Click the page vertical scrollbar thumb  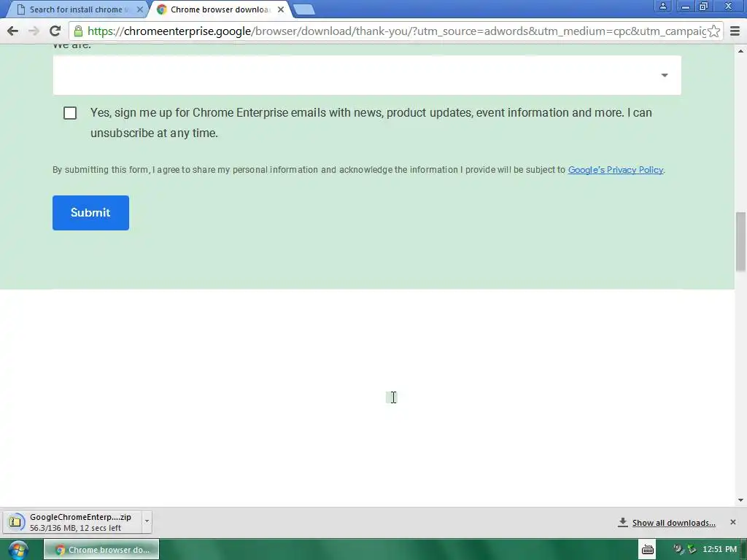pos(741,242)
